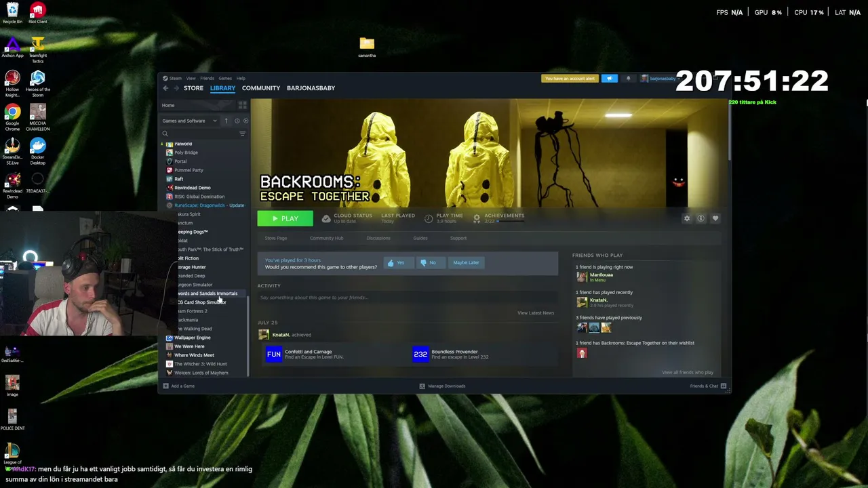Screen dimensions: 868x488
Task: Open the advanced filter options icon
Action: point(242,134)
